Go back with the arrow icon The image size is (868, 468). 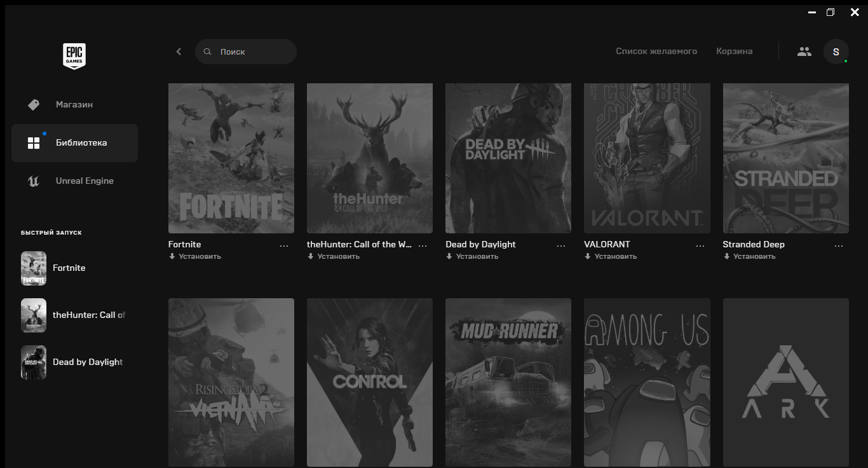point(179,52)
